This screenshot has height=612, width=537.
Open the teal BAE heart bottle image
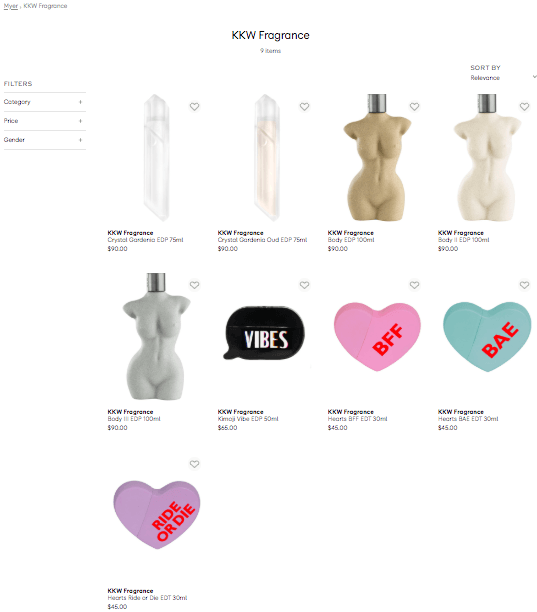tap(487, 336)
